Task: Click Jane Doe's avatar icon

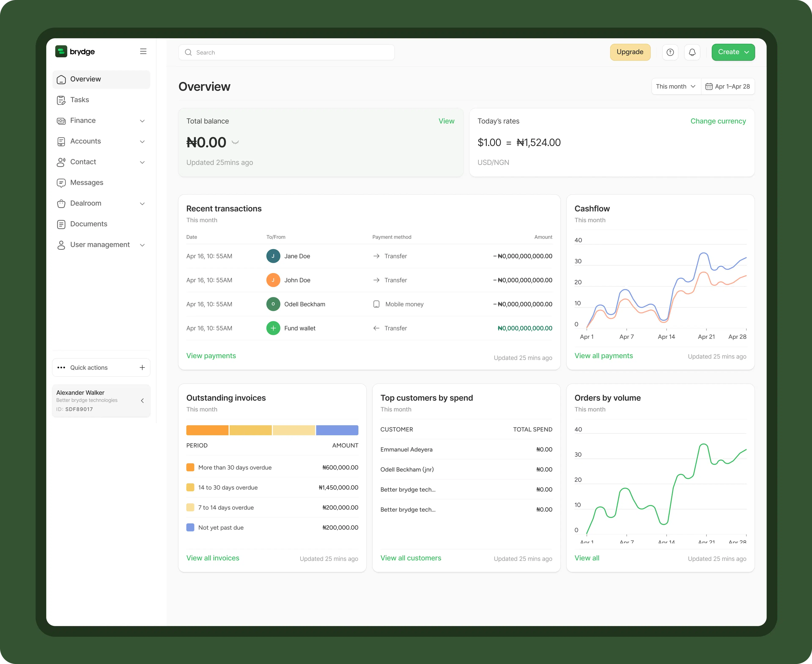Action: [x=273, y=256]
